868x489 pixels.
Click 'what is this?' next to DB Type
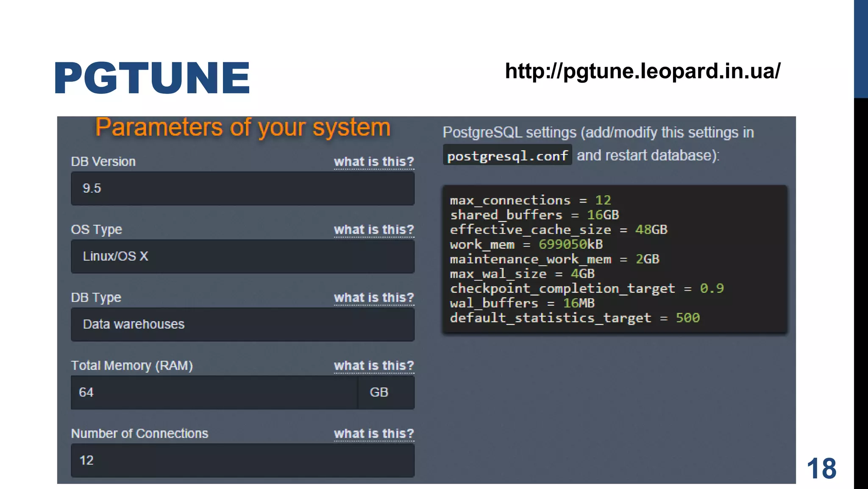click(x=374, y=298)
